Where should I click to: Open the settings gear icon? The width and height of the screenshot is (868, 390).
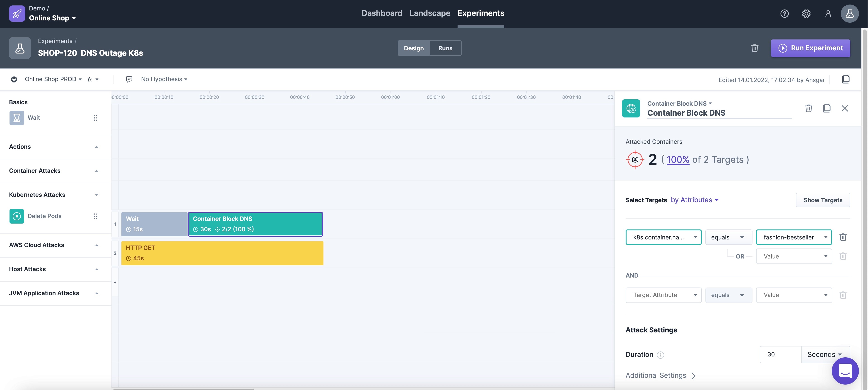[x=806, y=14]
